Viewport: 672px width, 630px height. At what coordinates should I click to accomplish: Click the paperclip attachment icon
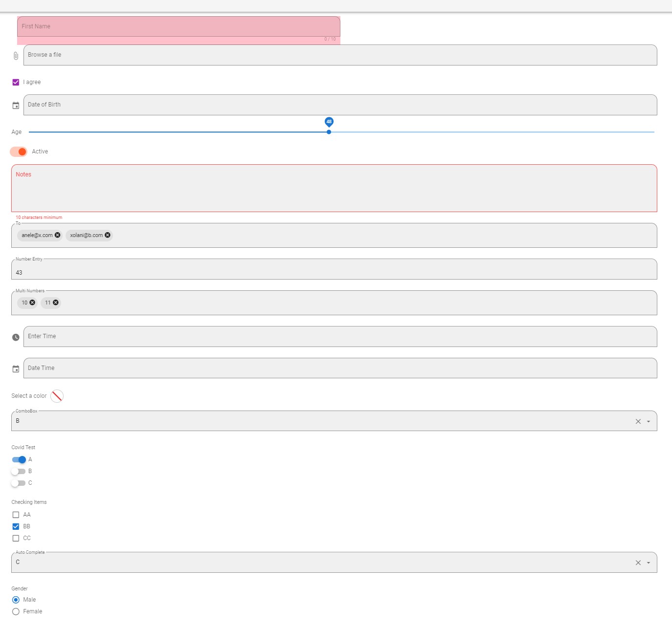coord(16,56)
